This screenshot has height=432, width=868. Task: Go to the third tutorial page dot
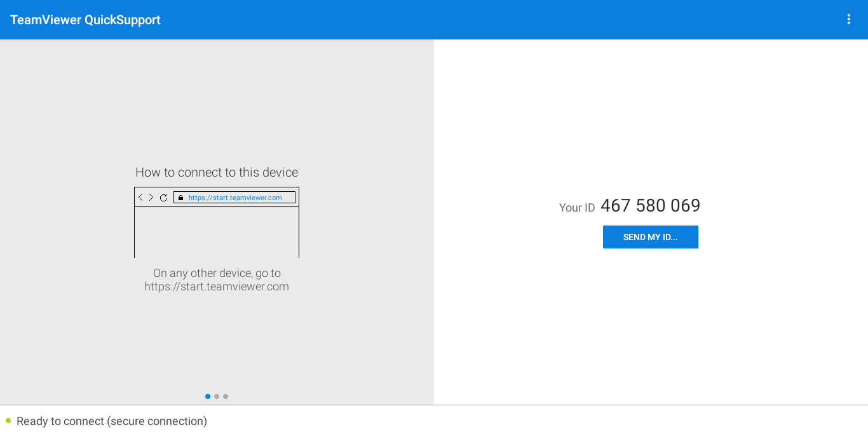coord(226,396)
